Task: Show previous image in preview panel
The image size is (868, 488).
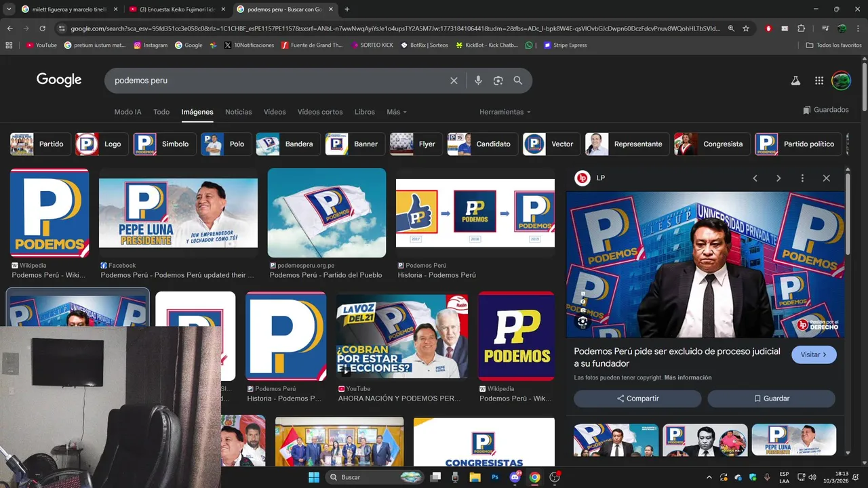Action: [x=755, y=178]
